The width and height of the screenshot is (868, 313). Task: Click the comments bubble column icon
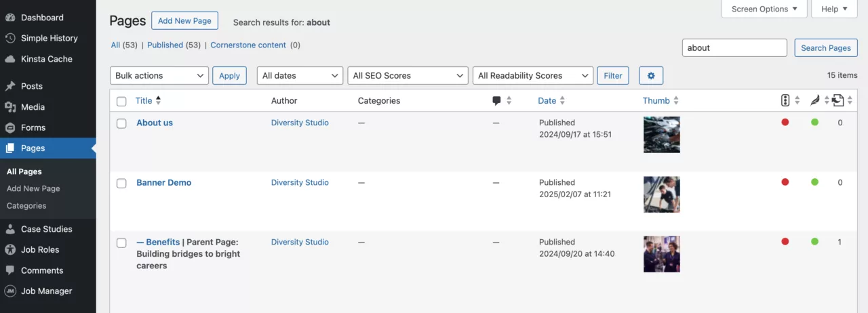(497, 101)
